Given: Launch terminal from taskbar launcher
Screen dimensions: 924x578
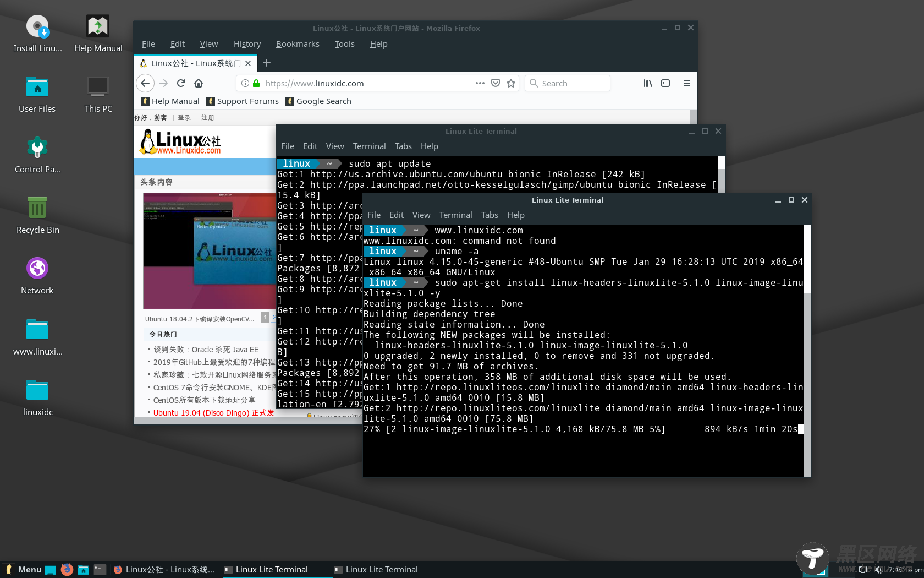Looking at the screenshot, I should click(100, 570).
